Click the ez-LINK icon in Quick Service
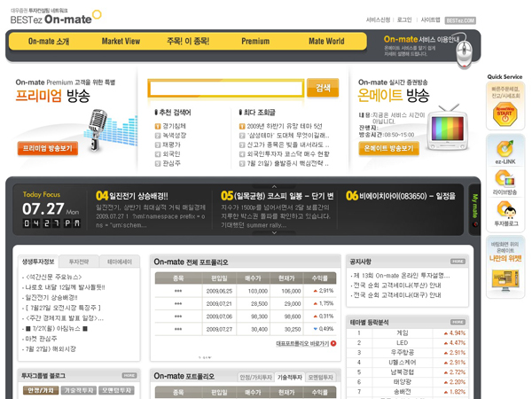The height and width of the screenshot is (399, 532). pyautogui.click(x=505, y=149)
